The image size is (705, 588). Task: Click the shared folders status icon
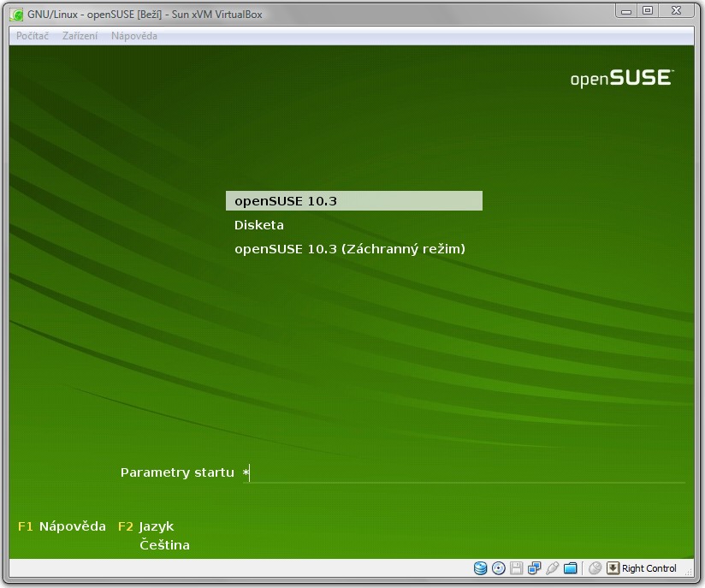(570, 568)
